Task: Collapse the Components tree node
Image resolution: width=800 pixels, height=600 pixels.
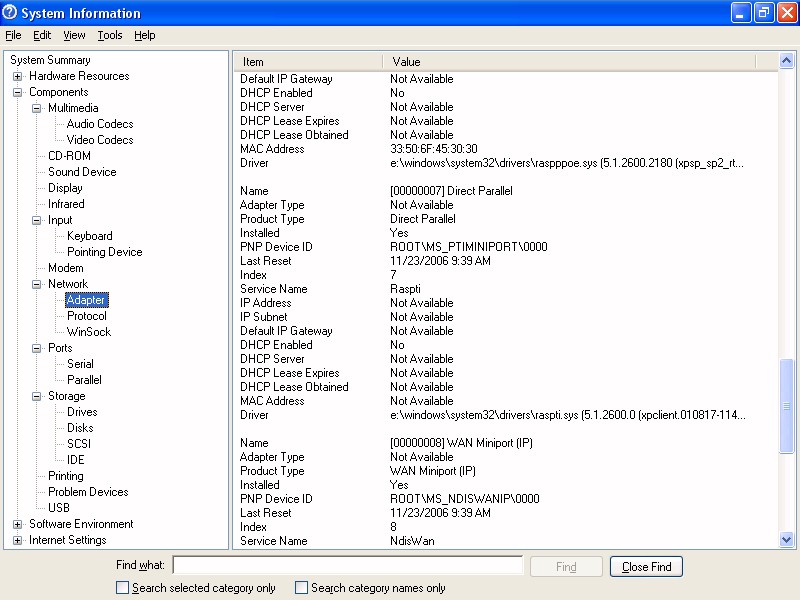Action: (18, 92)
